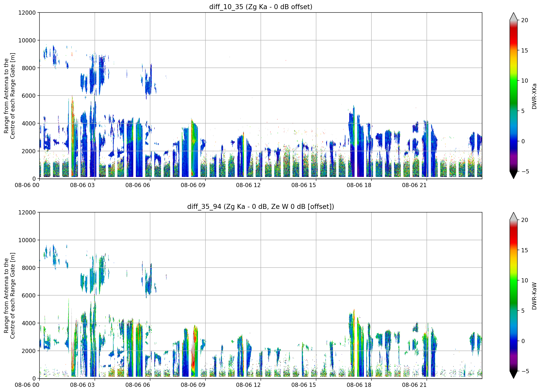Click the '12000' y-tick label of bottom plot

coord(27,212)
